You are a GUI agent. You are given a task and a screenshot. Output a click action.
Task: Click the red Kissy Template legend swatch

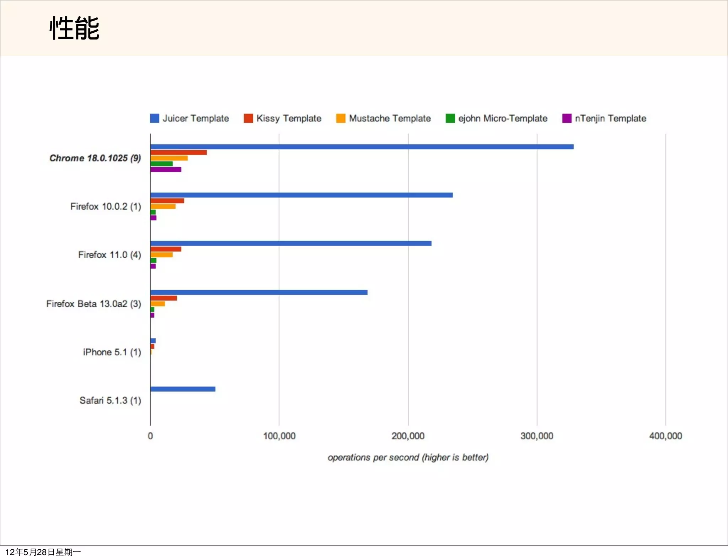(248, 118)
